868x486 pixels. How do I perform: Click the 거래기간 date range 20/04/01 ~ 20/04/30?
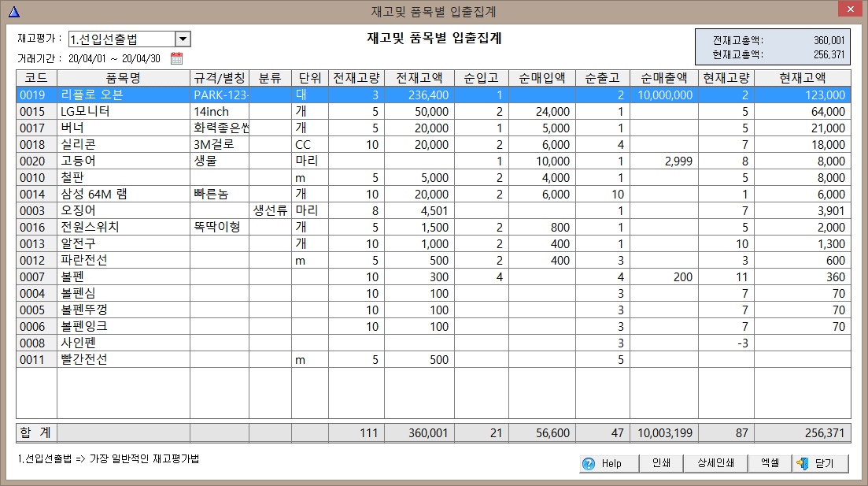tap(114, 59)
